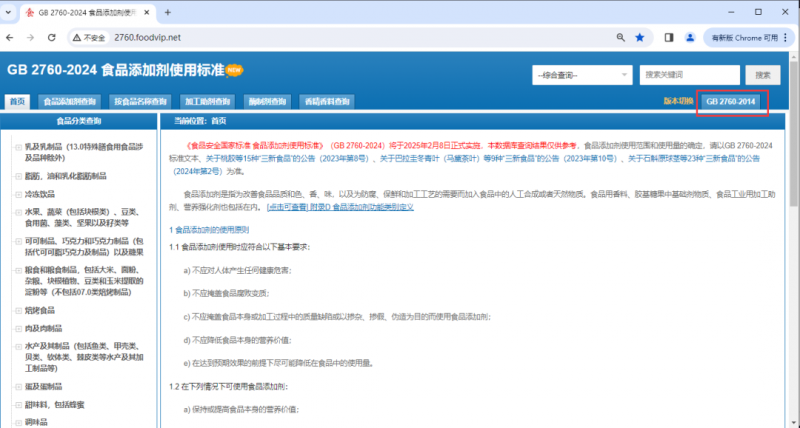
Task: Click the GB 2760-2014 version switch button
Action: pyautogui.click(x=731, y=102)
